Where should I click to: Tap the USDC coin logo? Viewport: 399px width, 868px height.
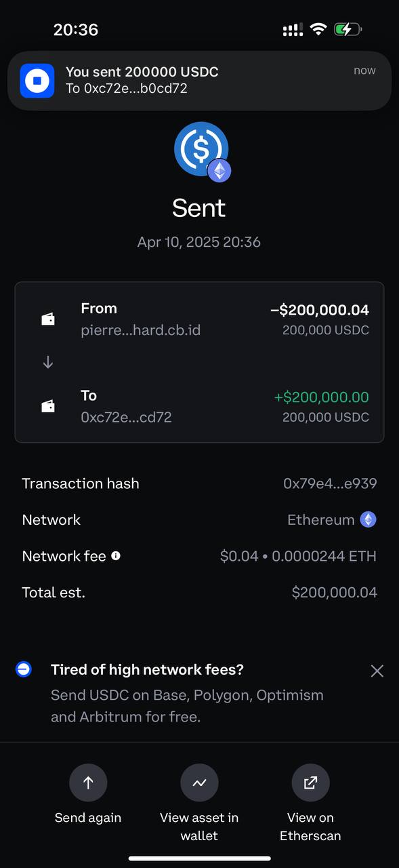point(201,149)
